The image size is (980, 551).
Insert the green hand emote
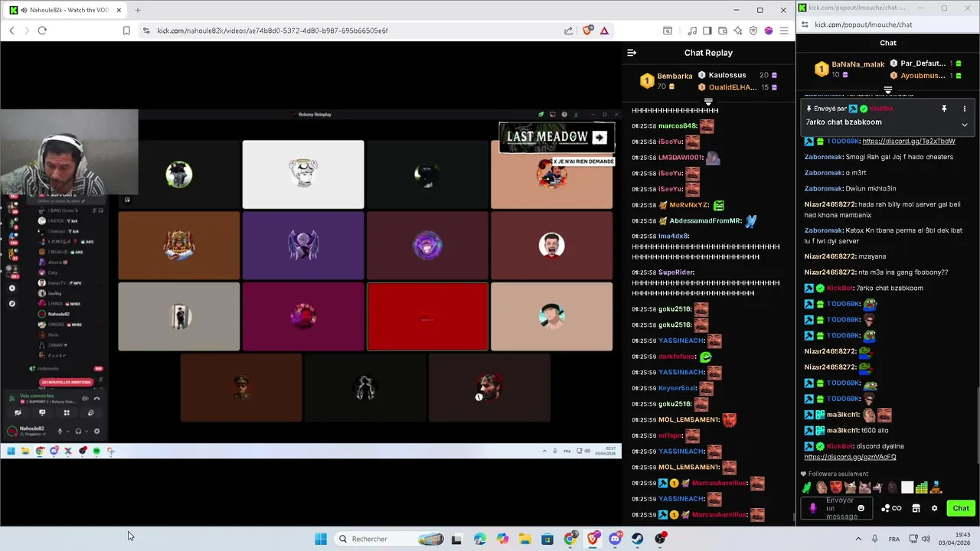coord(807,487)
